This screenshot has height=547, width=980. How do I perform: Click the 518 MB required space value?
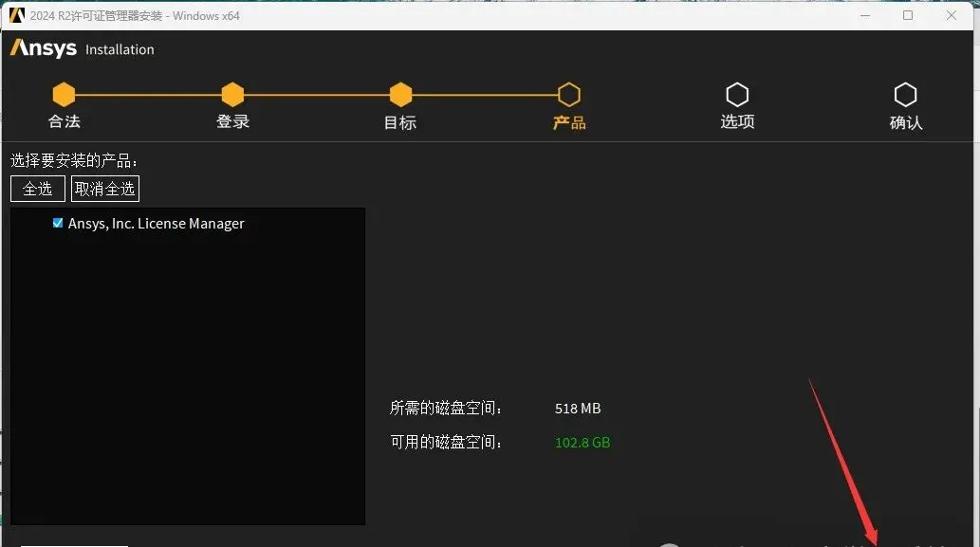[x=578, y=409]
